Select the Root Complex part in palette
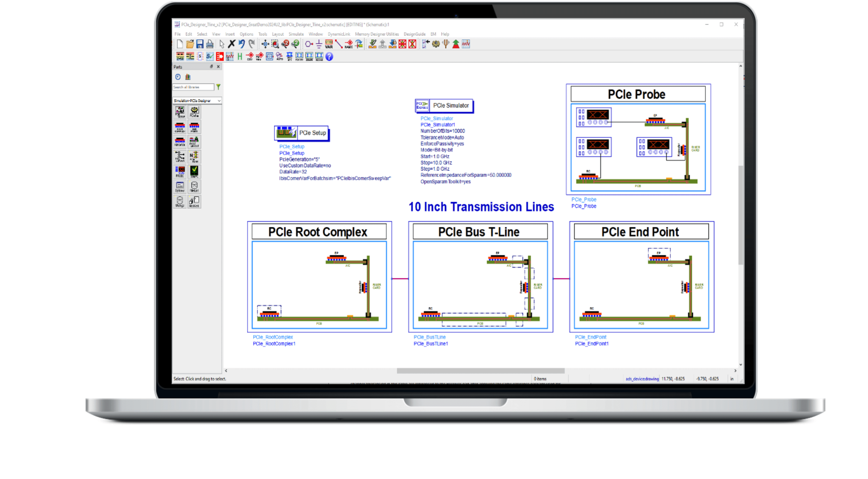Image resolution: width=868 pixels, height=479 pixels. tap(180, 127)
